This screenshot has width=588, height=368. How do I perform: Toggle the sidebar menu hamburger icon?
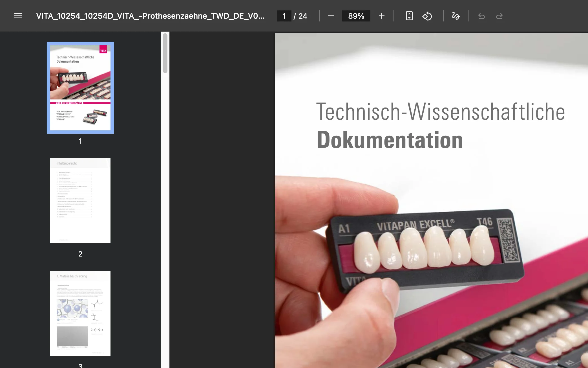coord(18,16)
